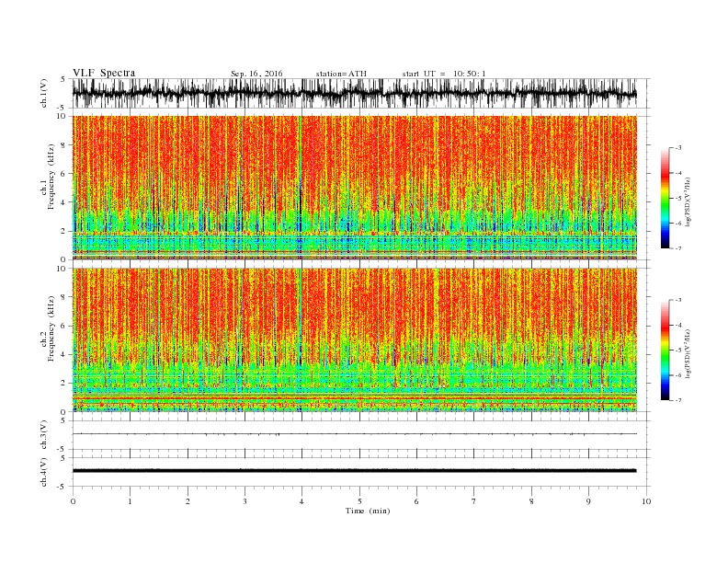This screenshot has height=563, width=728.
Task: Click time axis tick label "9"
Action: click(588, 501)
